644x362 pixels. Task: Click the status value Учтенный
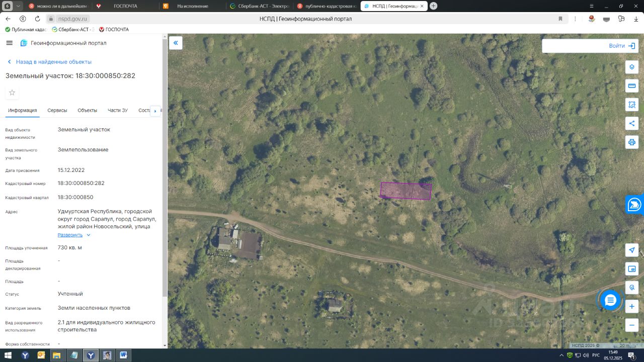pyautogui.click(x=70, y=294)
